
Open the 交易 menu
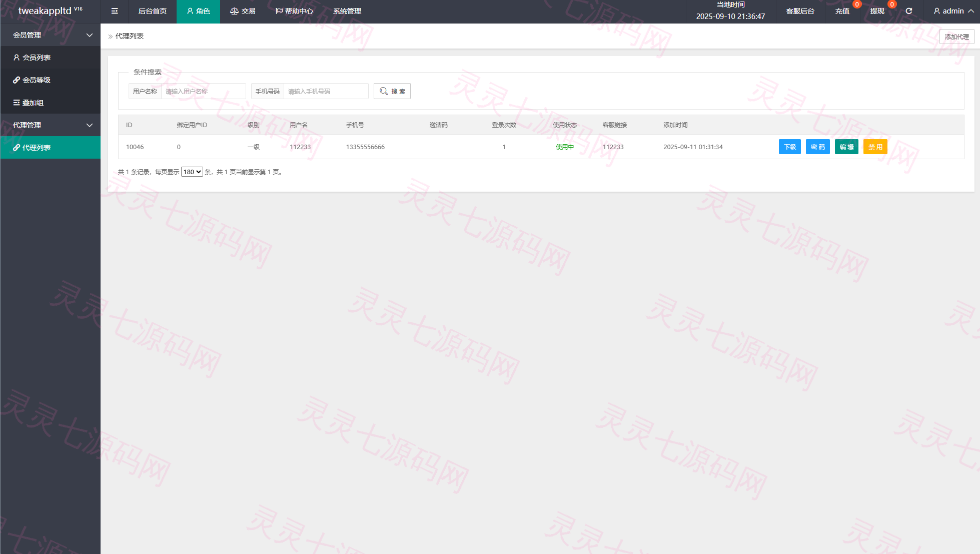pyautogui.click(x=243, y=12)
